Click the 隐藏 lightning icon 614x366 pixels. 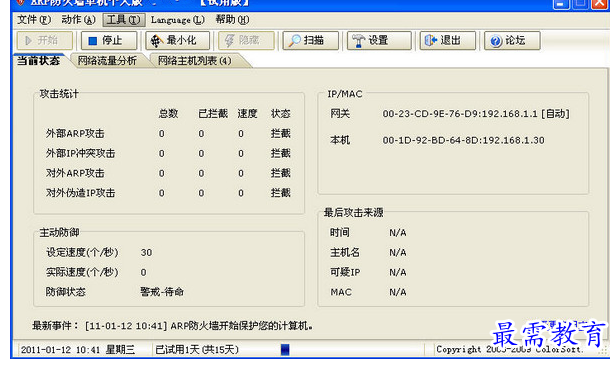(229, 41)
